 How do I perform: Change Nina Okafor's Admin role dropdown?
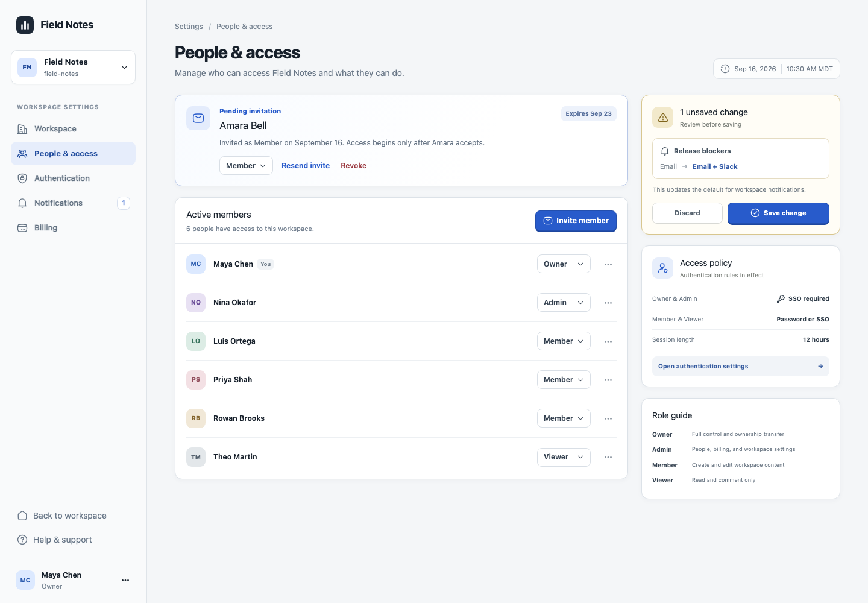(x=564, y=303)
